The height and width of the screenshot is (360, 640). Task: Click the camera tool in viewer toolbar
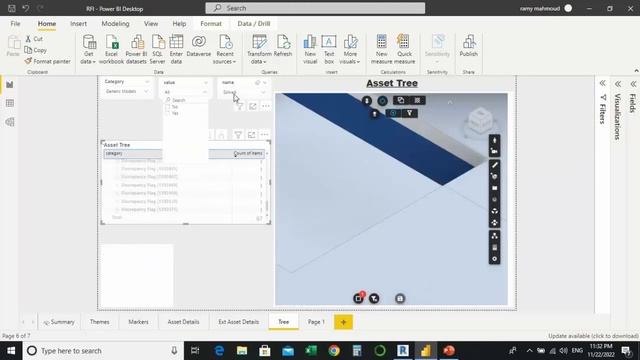494,151
